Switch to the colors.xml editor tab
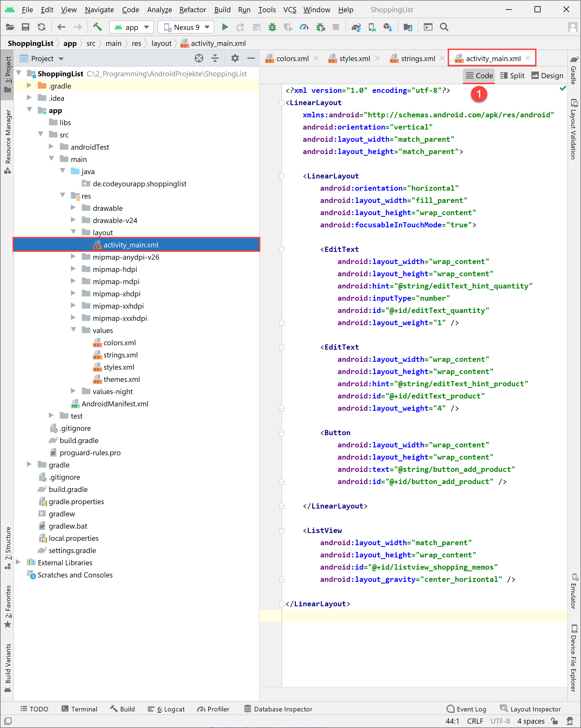 [x=292, y=58]
